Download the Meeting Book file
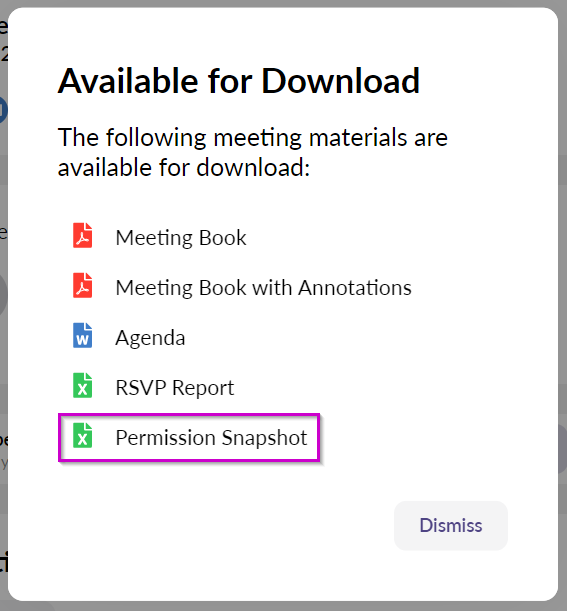 (x=181, y=238)
